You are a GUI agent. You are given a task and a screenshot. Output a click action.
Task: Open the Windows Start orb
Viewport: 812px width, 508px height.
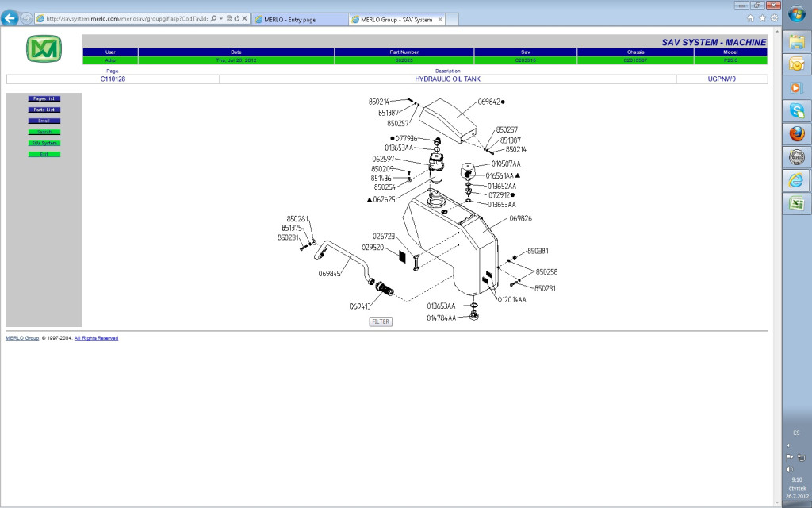click(x=797, y=14)
